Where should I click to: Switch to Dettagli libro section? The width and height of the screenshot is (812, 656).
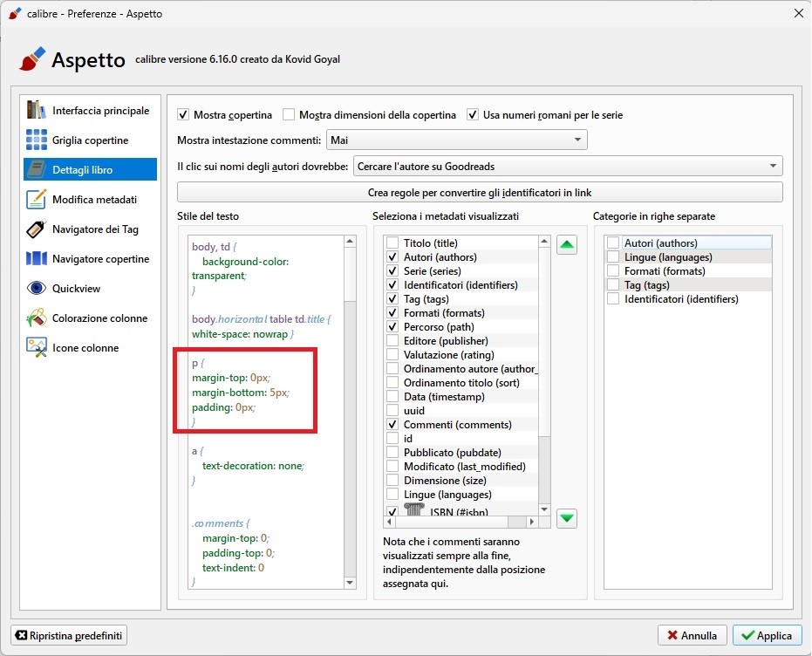click(91, 170)
